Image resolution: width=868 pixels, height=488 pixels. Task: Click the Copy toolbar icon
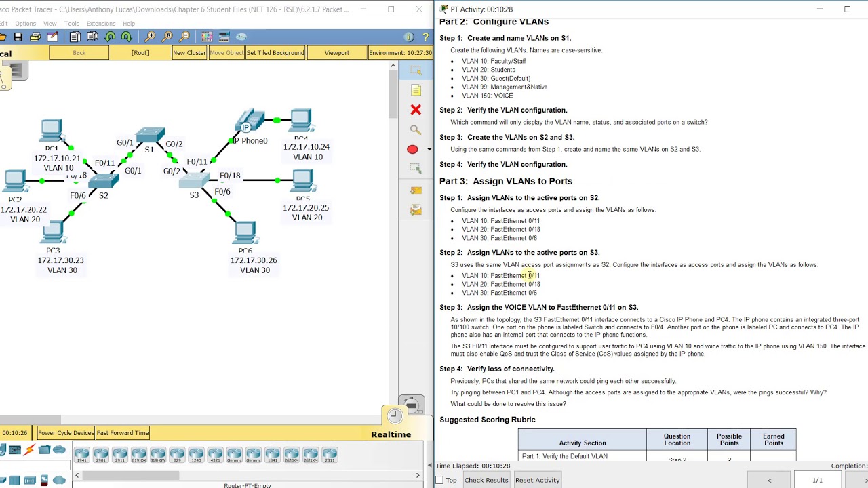tap(75, 37)
